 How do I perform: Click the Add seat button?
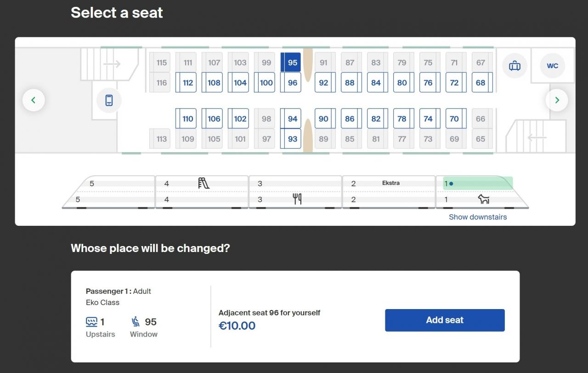coord(445,320)
